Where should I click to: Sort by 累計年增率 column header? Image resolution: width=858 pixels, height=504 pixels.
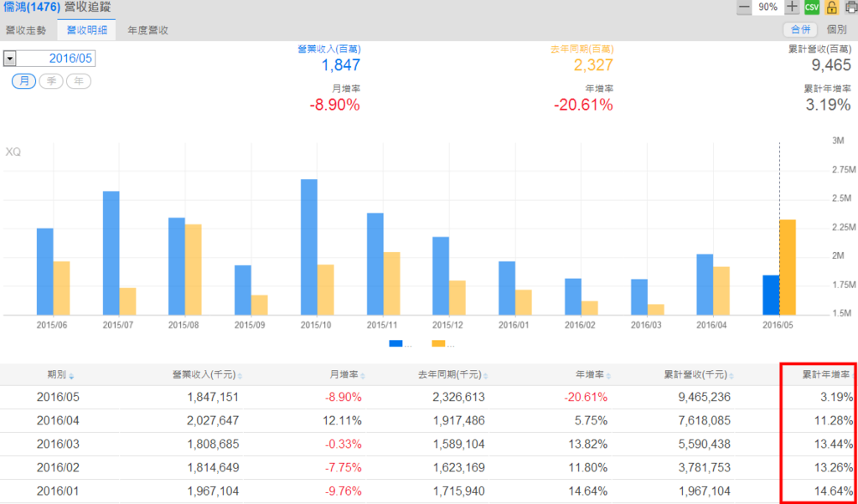[826, 375]
